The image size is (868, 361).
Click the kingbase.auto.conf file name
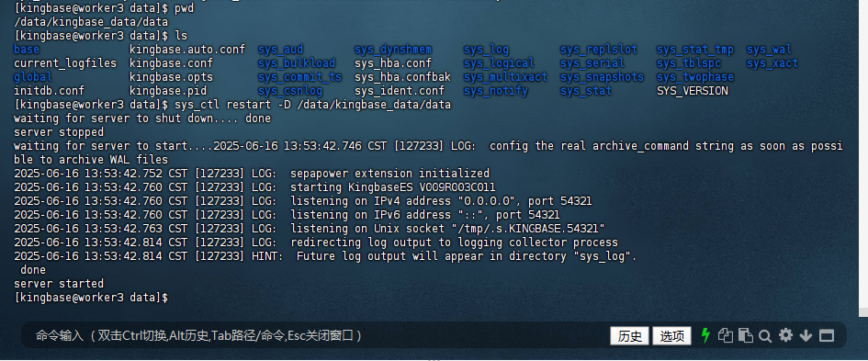pyautogui.click(x=187, y=50)
